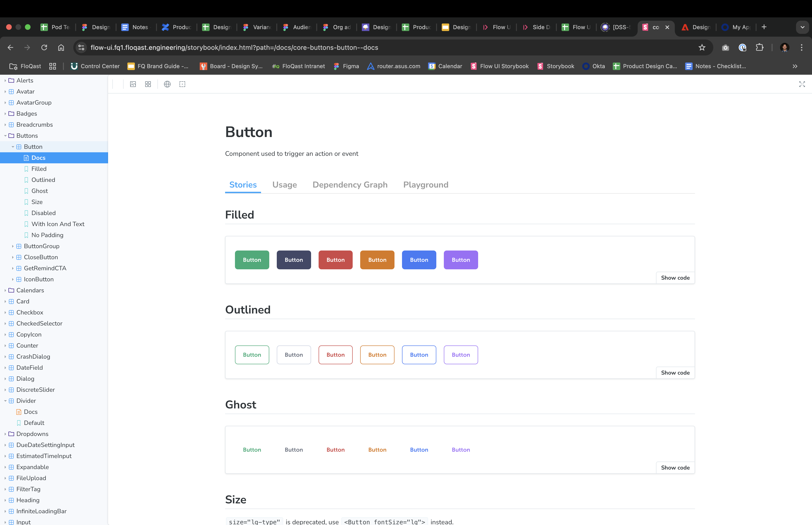Expand the Avatar component in the sidebar

5,91
